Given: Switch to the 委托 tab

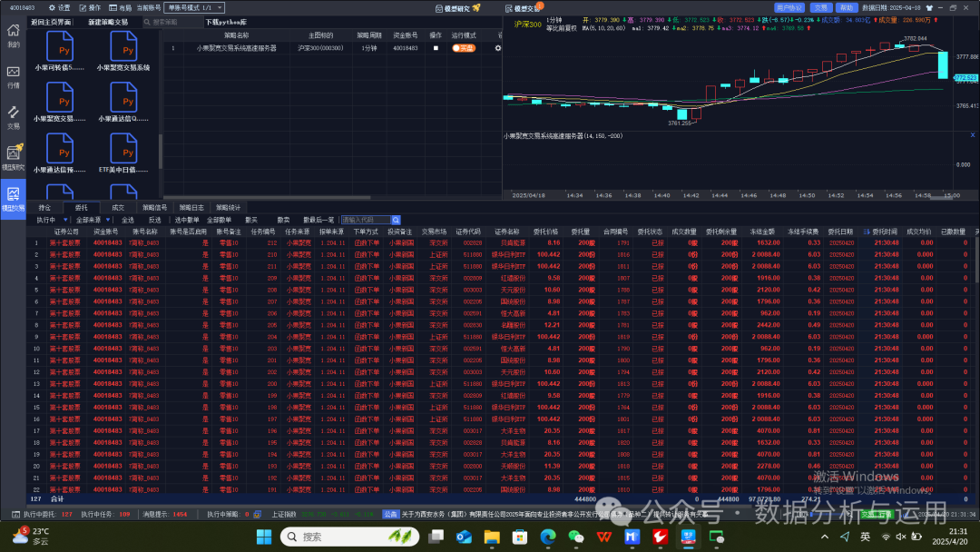Looking at the screenshot, I should (x=82, y=208).
